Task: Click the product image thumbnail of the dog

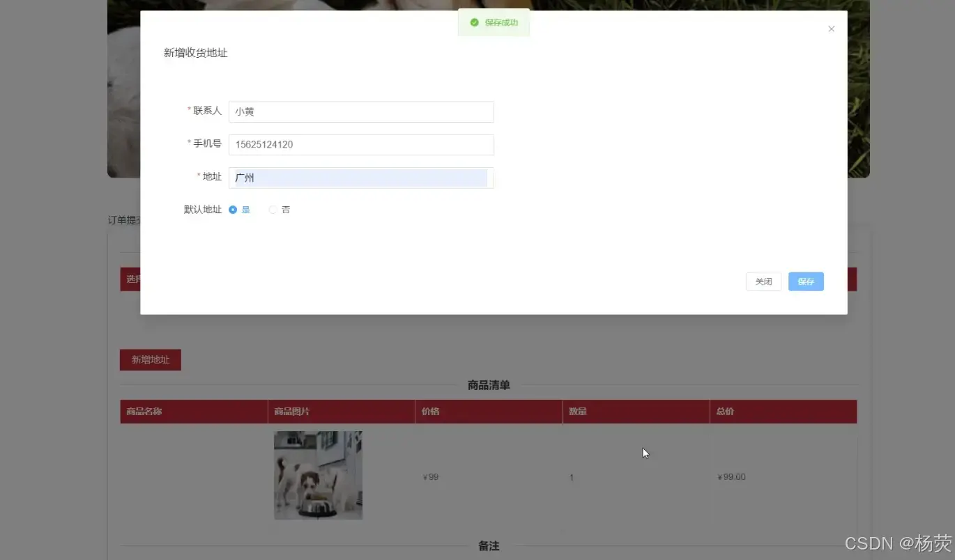Action: click(x=318, y=475)
